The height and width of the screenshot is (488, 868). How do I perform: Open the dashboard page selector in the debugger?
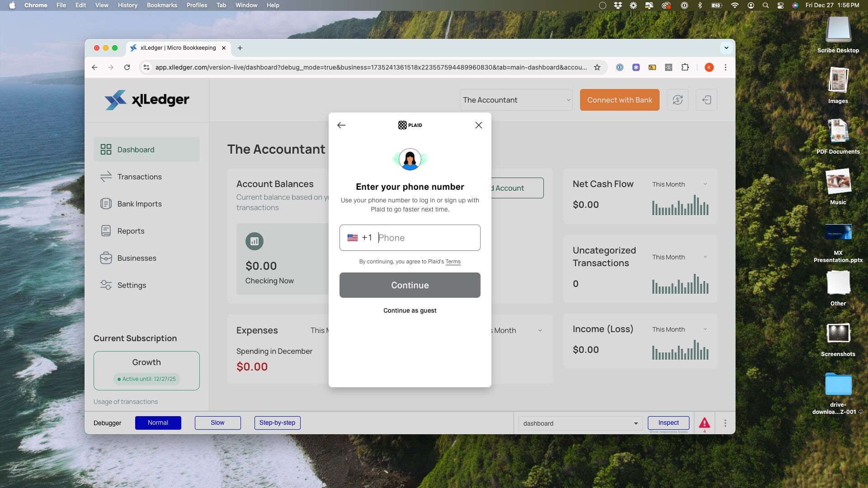[x=580, y=423]
